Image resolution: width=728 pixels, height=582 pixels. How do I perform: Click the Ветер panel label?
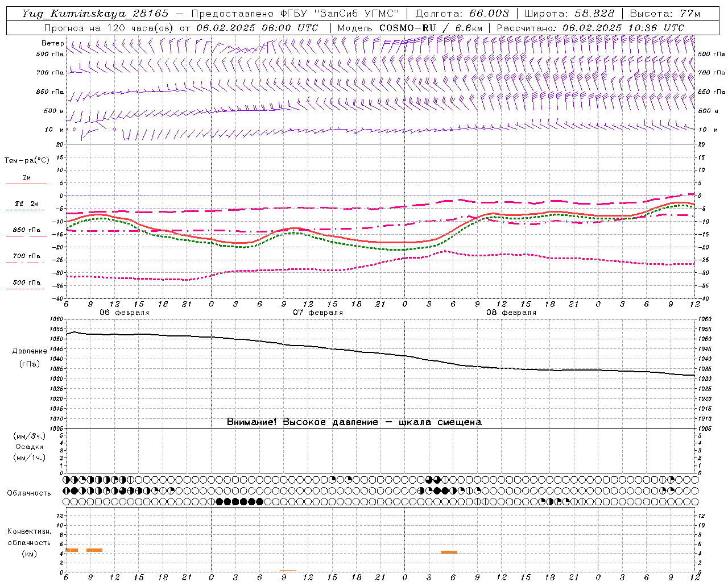pos(52,43)
